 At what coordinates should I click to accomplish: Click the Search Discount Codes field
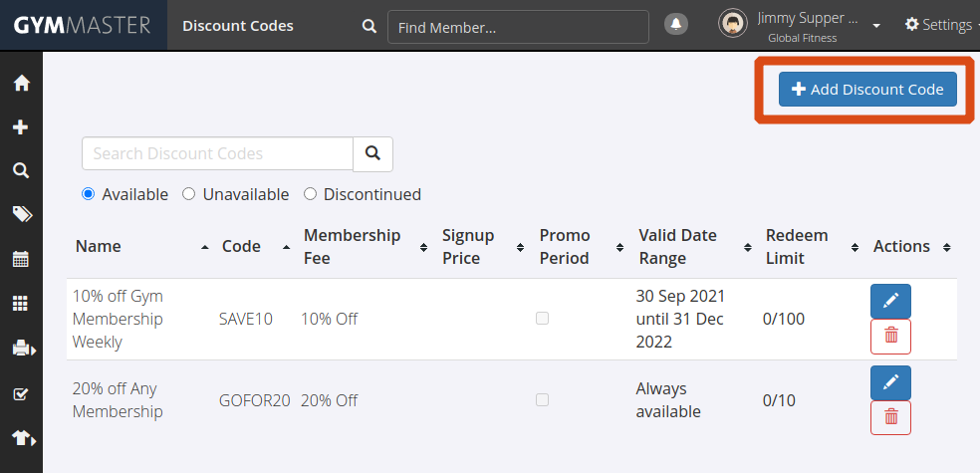coord(217,153)
